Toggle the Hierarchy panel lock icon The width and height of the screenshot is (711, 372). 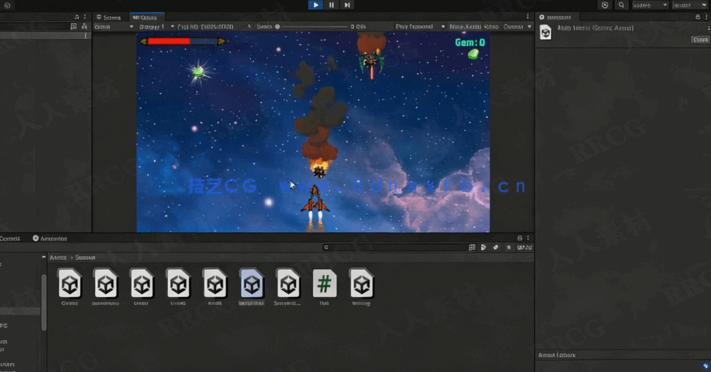tap(77, 17)
